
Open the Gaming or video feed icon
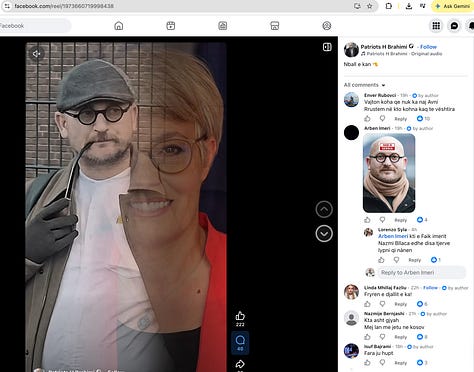click(223, 26)
